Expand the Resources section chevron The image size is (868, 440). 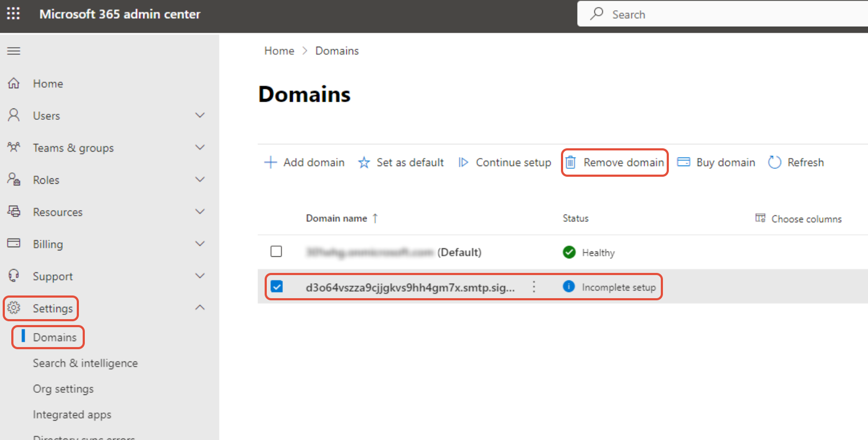pyautogui.click(x=200, y=211)
